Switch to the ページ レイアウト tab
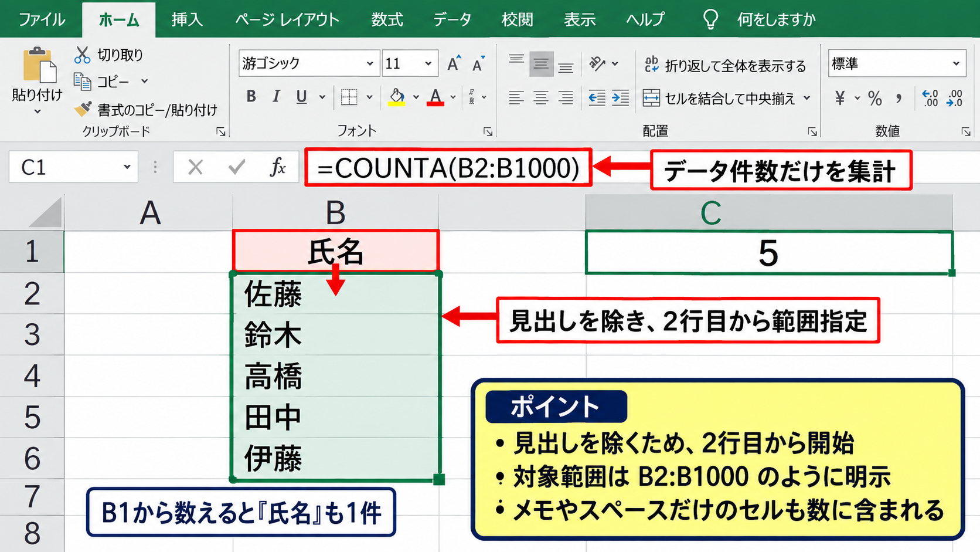The image size is (980, 552). (x=287, y=19)
